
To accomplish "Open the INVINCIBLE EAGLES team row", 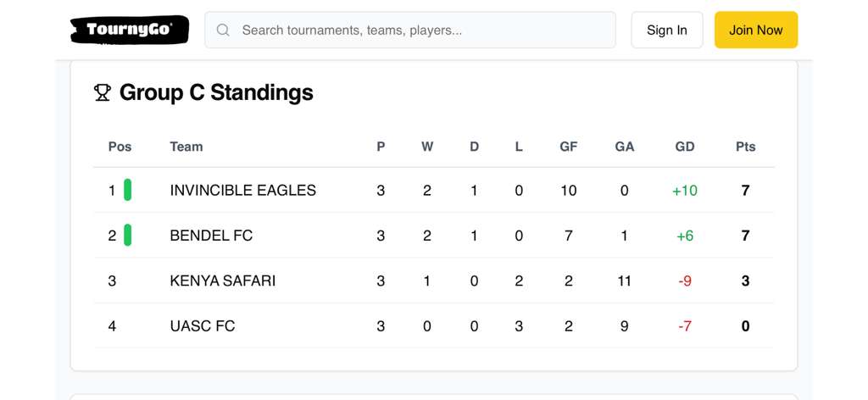I will click(242, 191).
